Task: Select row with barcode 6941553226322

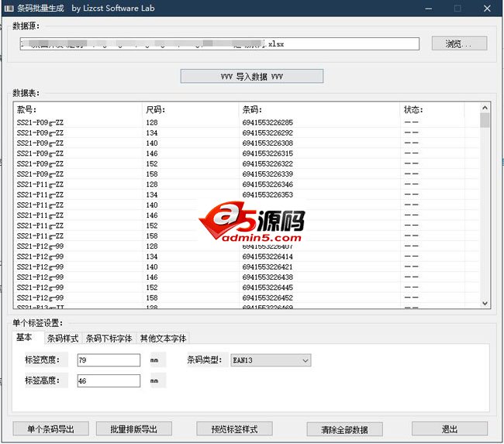Action: click(x=247, y=163)
